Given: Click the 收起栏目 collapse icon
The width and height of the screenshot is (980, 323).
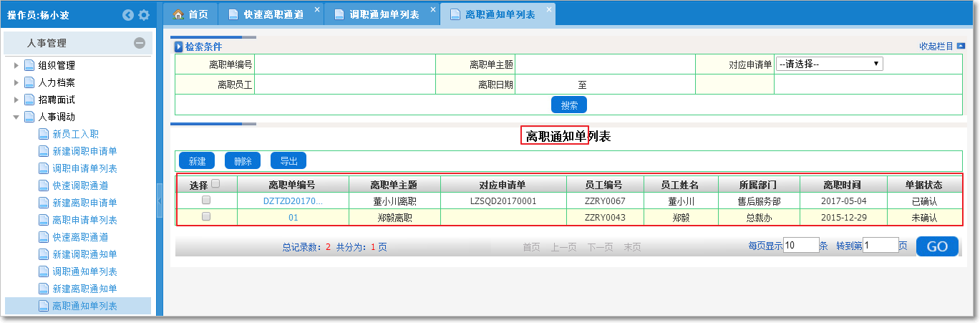Looking at the screenshot, I should pyautogui.click(x=961, y=47).
